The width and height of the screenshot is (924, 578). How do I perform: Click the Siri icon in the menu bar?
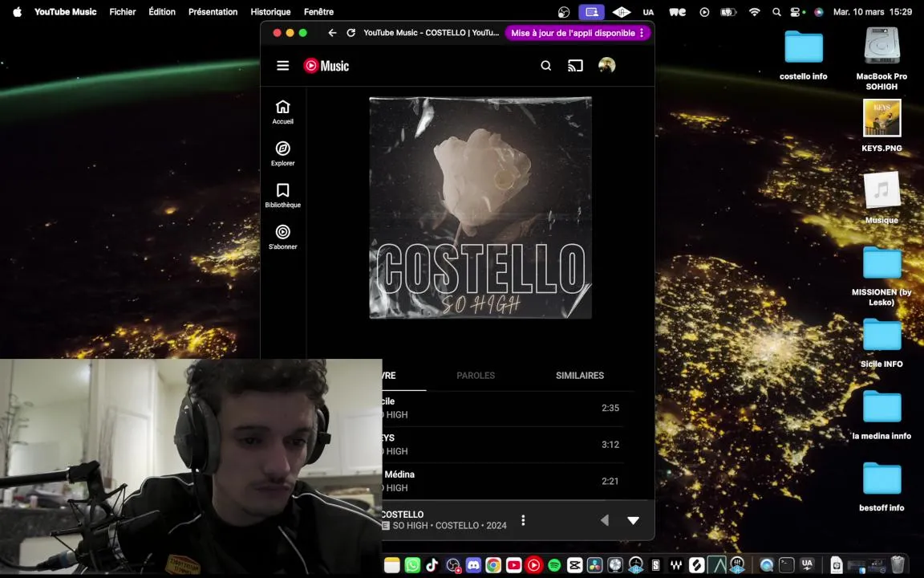point(818,12)
